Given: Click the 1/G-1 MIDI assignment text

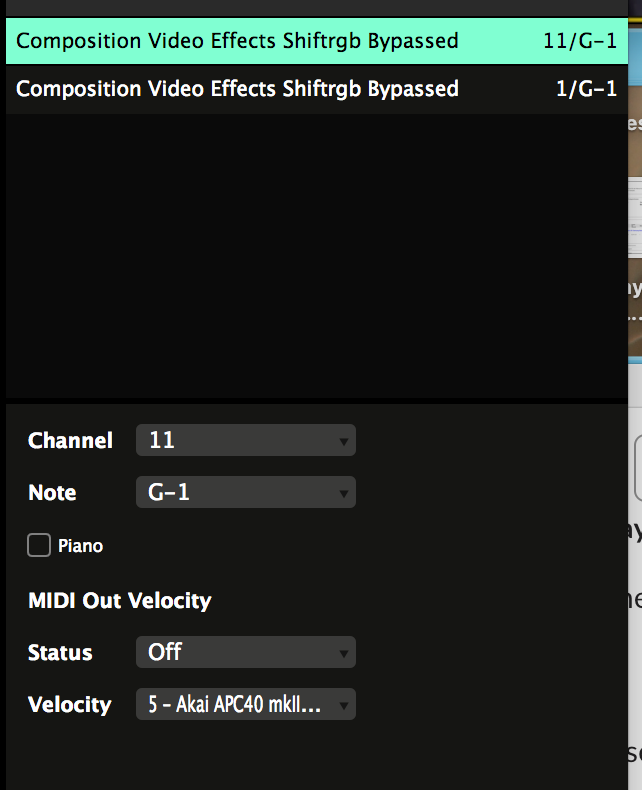Looking at the screenshot, I should [586, 89].
